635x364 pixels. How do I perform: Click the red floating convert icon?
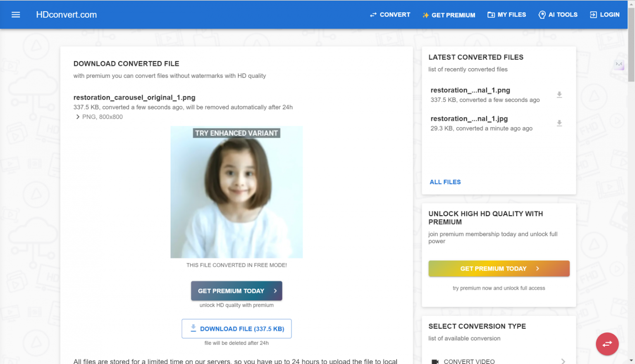[x=607, y=344]
